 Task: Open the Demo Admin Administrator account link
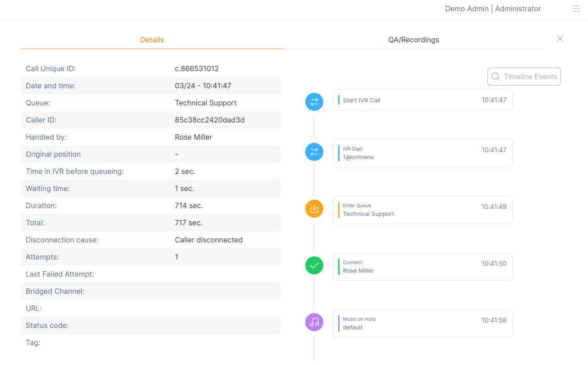click(x=493, y=9)
